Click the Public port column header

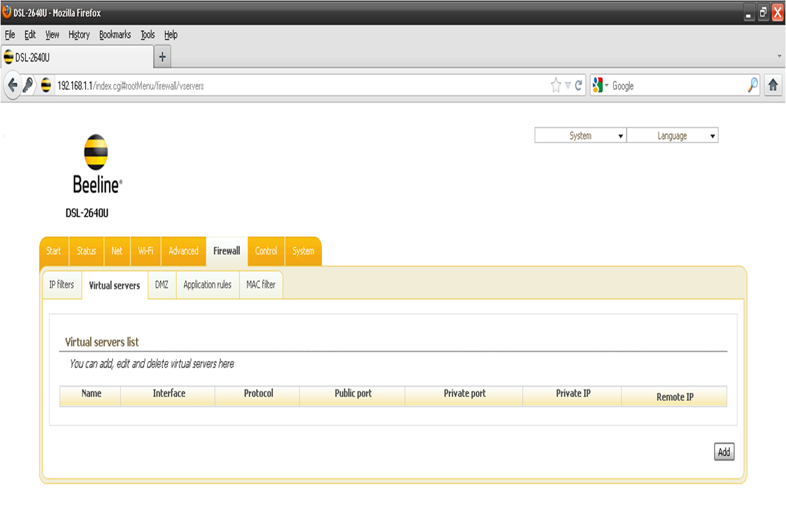coord(353,394)
